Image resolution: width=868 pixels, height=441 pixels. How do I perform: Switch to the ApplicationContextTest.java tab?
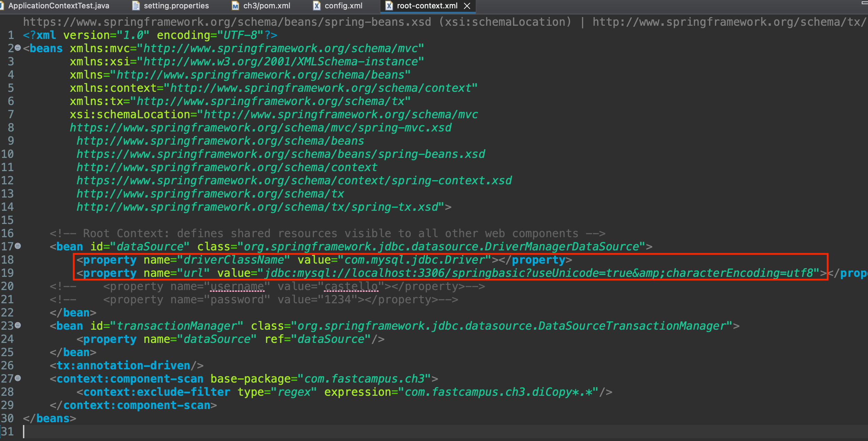[58, 6]
